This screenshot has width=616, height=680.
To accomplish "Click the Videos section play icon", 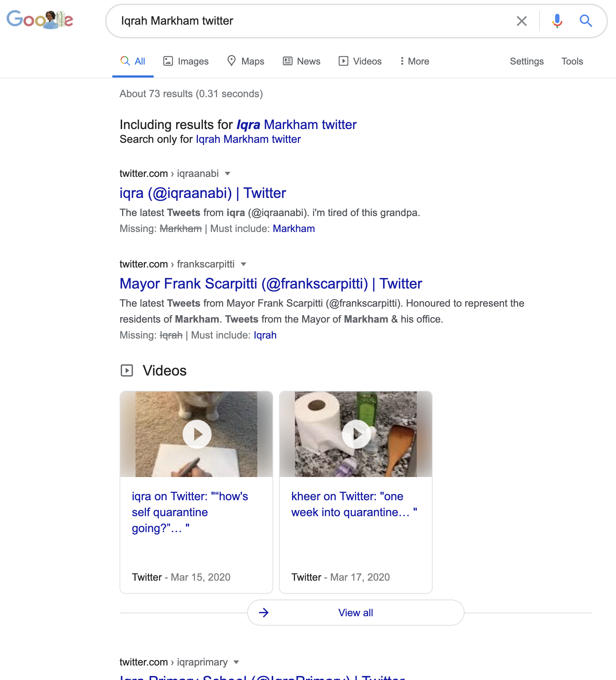I will click(x=127, y=370).
